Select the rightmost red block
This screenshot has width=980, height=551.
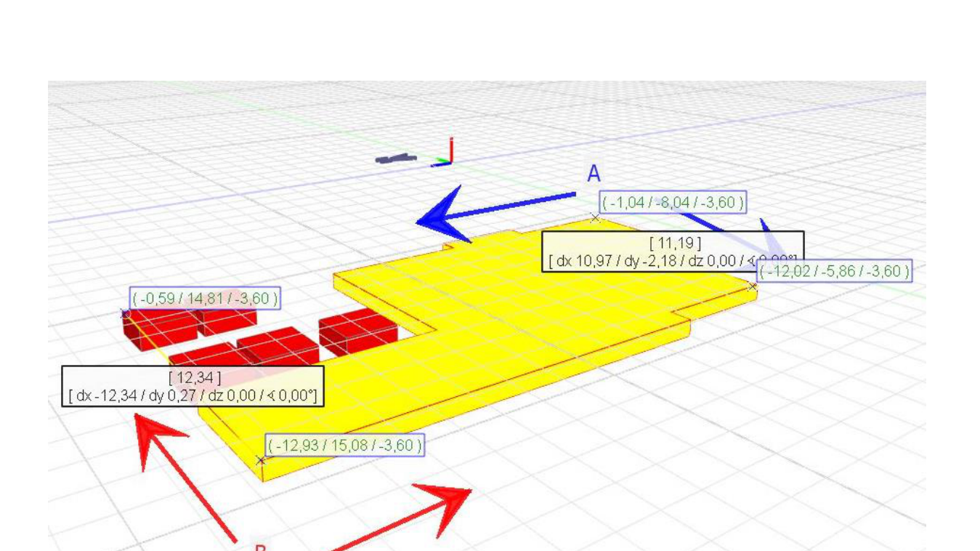click(x=358, y=331)
